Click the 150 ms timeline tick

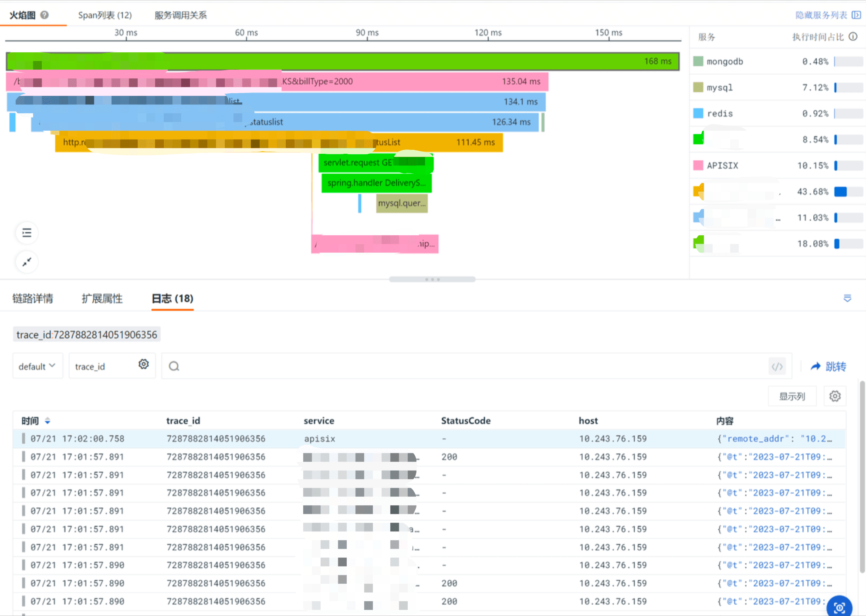point(609,33)
